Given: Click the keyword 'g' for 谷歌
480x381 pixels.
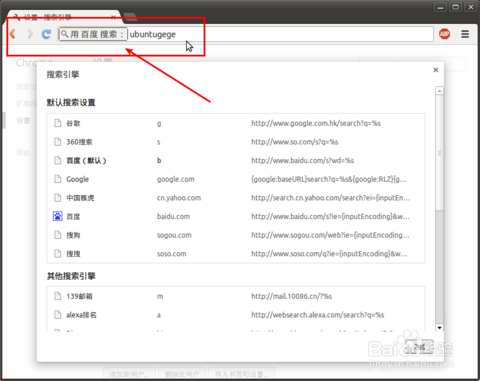Looking at the screenshot, I should click(x=159, y=124).
